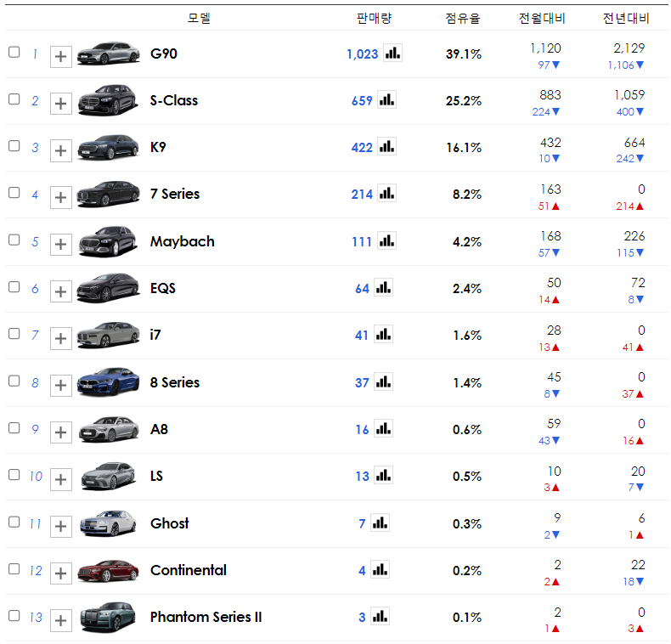Select the blue 8 Series car thumbnail
Image resolution: width=671 pixels, height=644 pixels.
click(108, 381)
